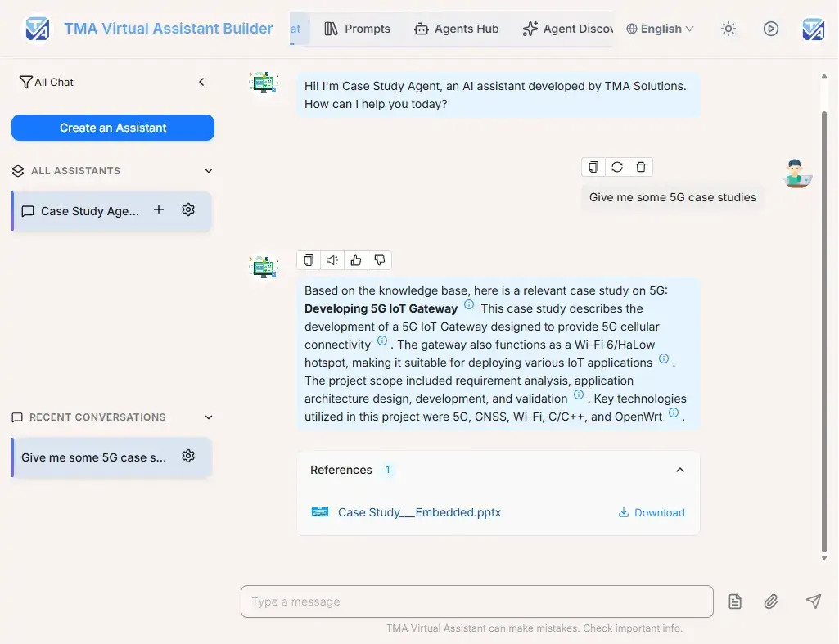Open the document template icon near the input
Viewport: 839px width, 644px height.
(734, 601)
